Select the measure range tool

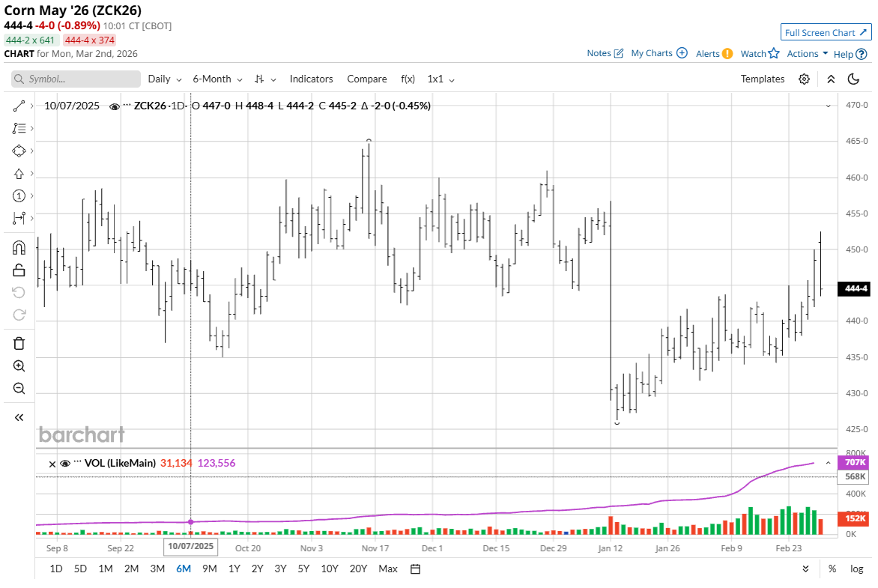19,219
